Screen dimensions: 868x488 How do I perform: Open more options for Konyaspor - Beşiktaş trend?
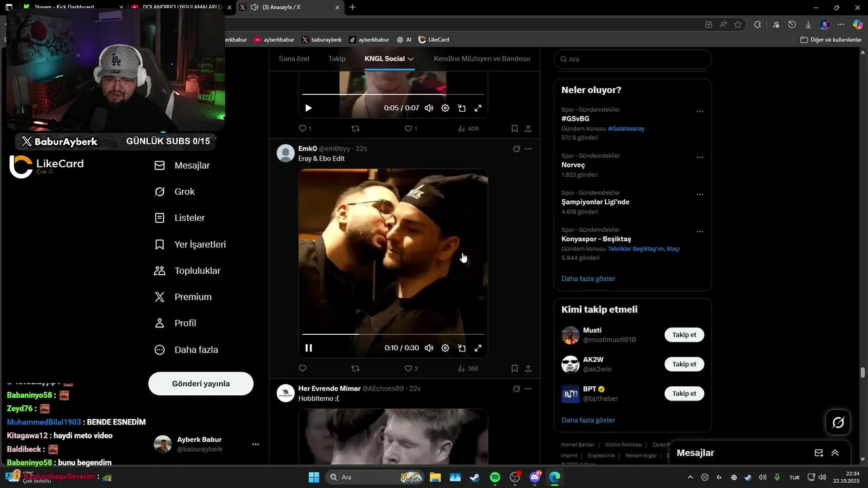click(x=700, y=231)
